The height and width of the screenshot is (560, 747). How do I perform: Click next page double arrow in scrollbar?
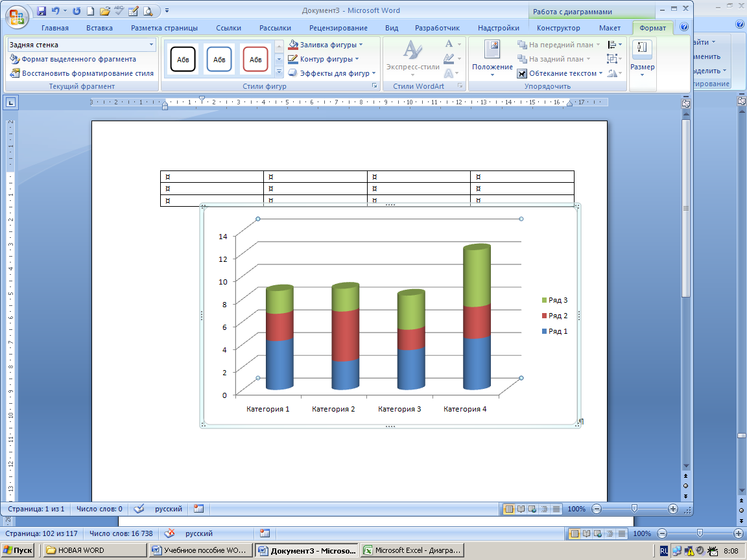click(685, 496)
